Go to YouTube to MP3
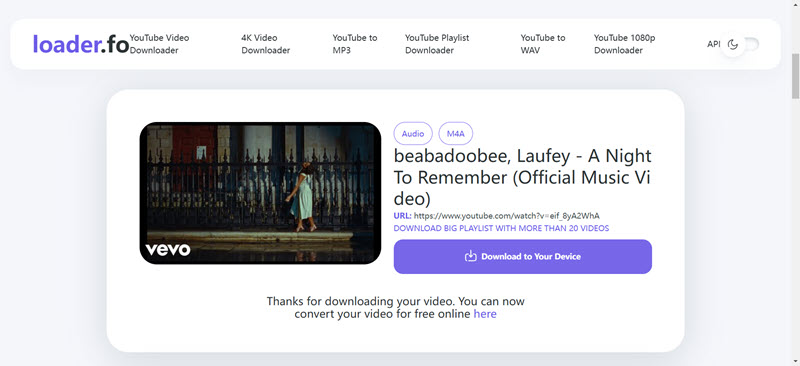Viewport: 800px width, 366px height. click(x=355, y=44)
